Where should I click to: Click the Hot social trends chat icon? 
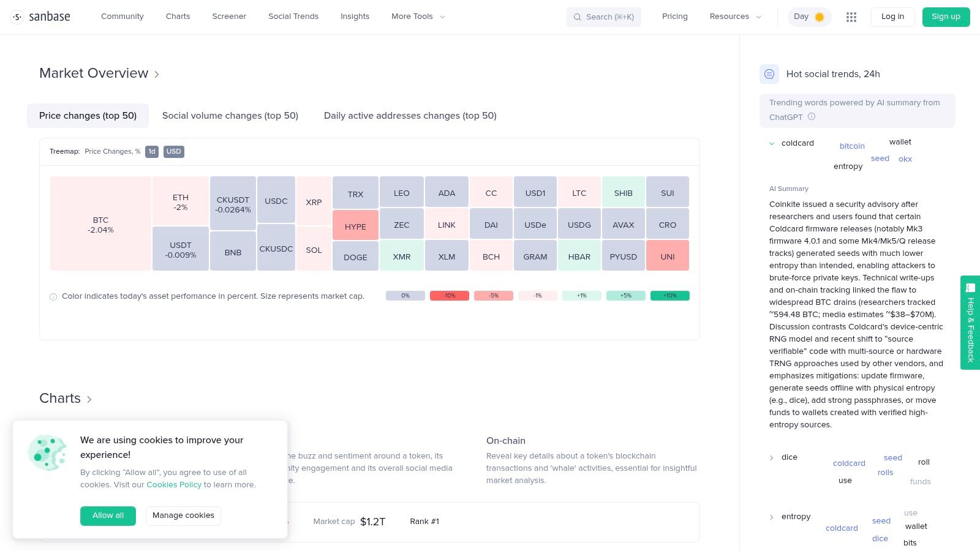pos(769,74)
